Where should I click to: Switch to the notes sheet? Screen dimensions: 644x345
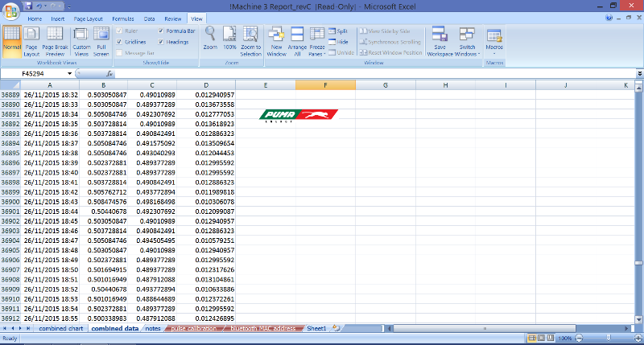point(153,329)
